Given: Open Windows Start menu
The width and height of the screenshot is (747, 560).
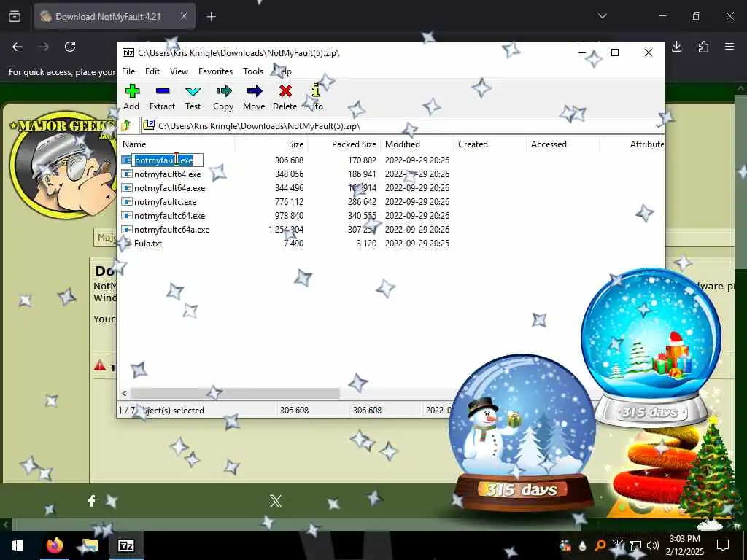Looking at the screenshot, I should (x=18, y=545).
